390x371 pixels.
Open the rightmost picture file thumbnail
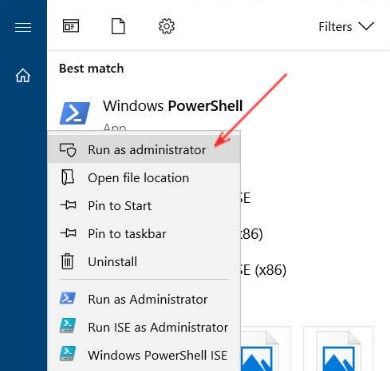pos(339,350)
